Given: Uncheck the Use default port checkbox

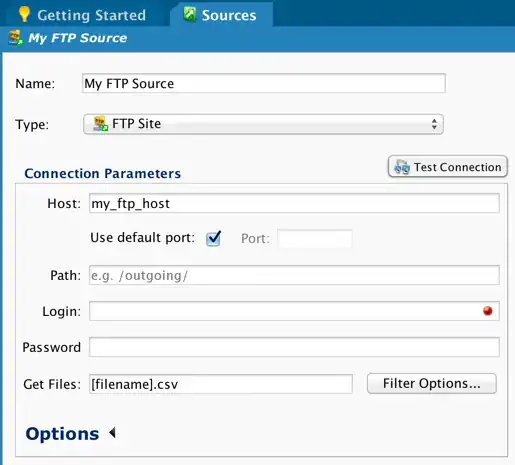Looking at the screenshot, I should (213, 238).
